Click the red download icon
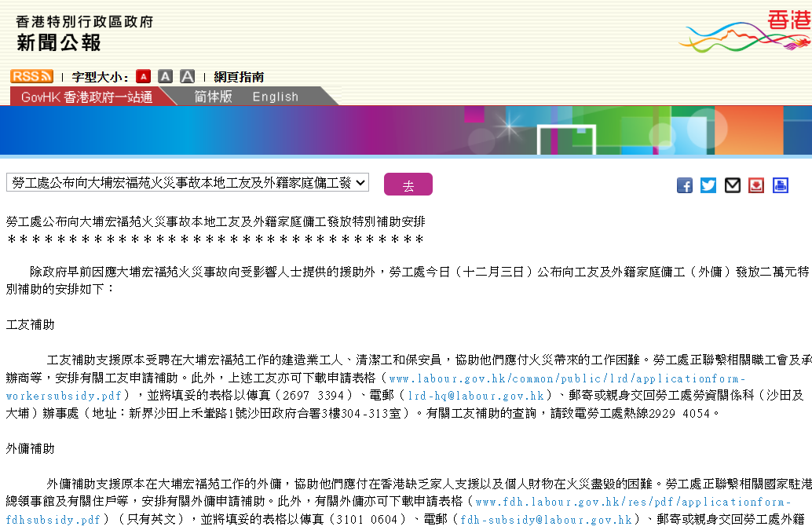 756,185
